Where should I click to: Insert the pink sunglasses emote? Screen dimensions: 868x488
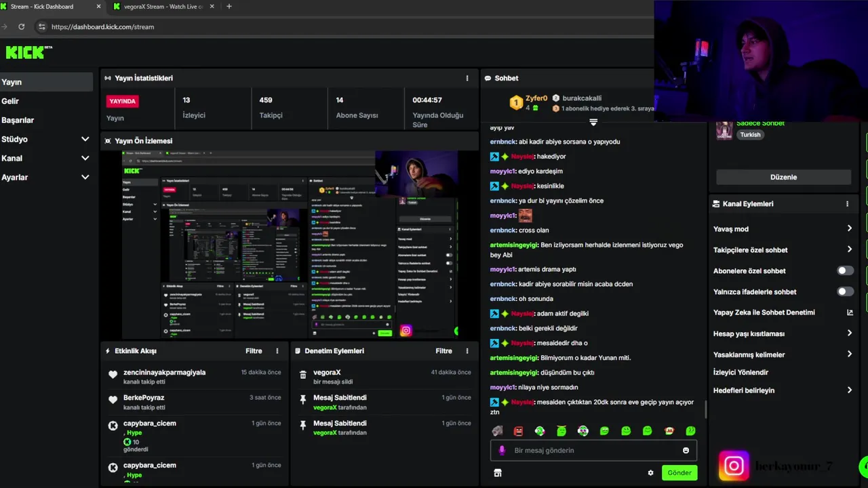tap(583, 431)
